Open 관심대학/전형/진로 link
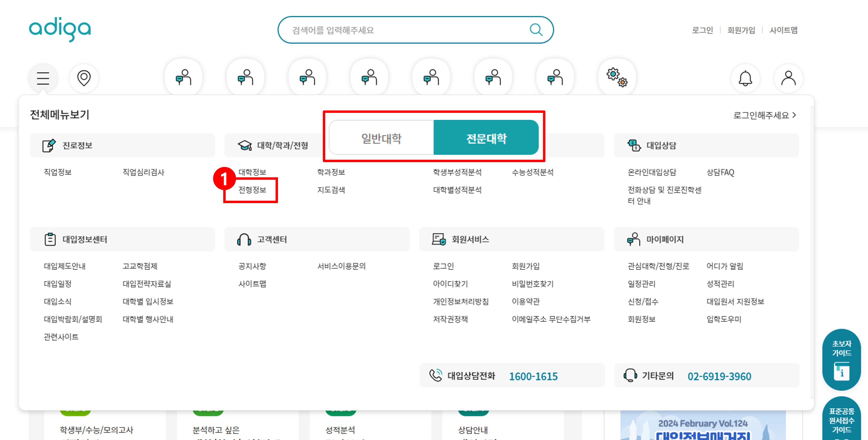868x440 pixels. (x=658, y=266)
